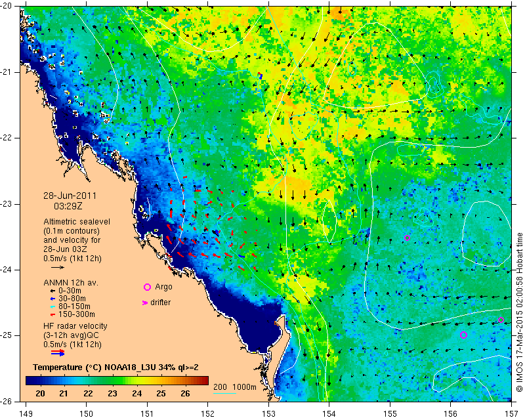Click the '150-300m' depth label
This screenshot has width=525, height=420.
pos(77,314)
